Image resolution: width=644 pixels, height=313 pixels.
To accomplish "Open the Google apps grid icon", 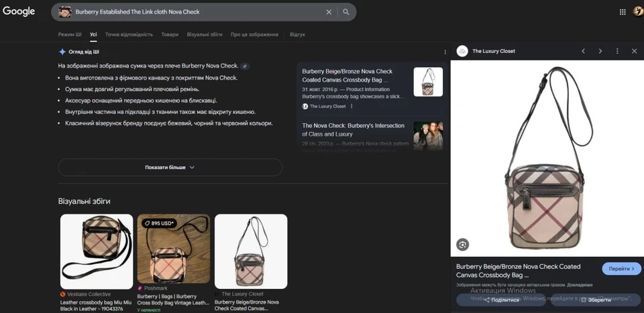I will click(x=623, y=12).
